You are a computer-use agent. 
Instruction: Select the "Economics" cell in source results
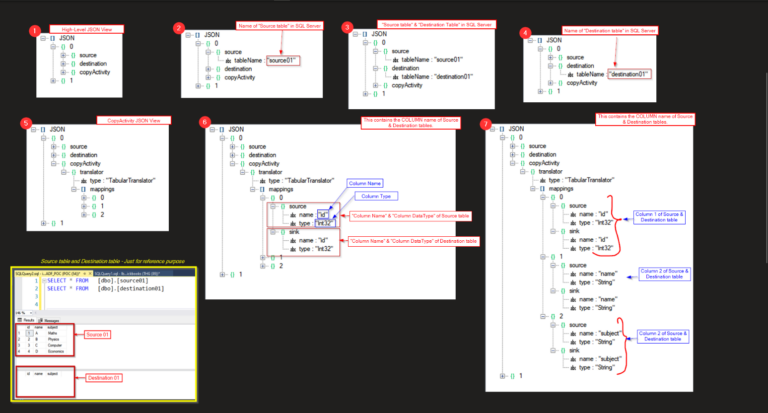(x=55, y=351)
